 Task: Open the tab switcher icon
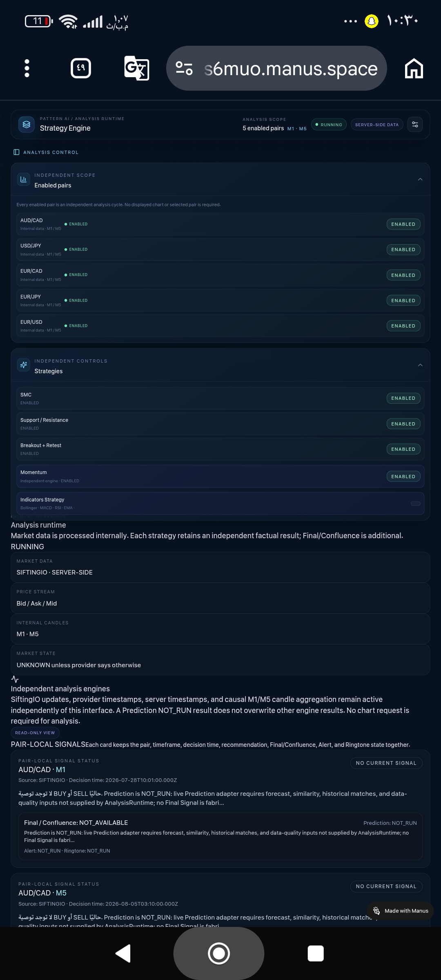pyautogui.click(x=81, y=68)
